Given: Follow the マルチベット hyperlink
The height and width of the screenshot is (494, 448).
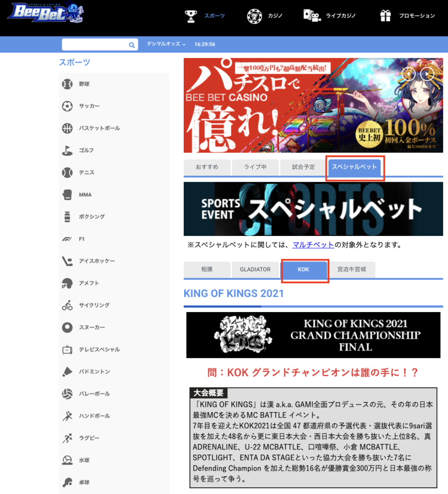Looking at the screenshot, I should point(313,245).
